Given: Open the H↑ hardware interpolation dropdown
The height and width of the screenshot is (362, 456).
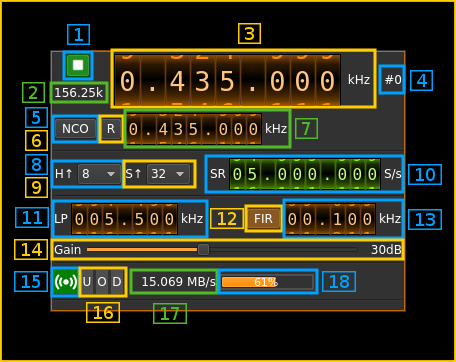Looking at the screenshot, I should pos(99,174).
